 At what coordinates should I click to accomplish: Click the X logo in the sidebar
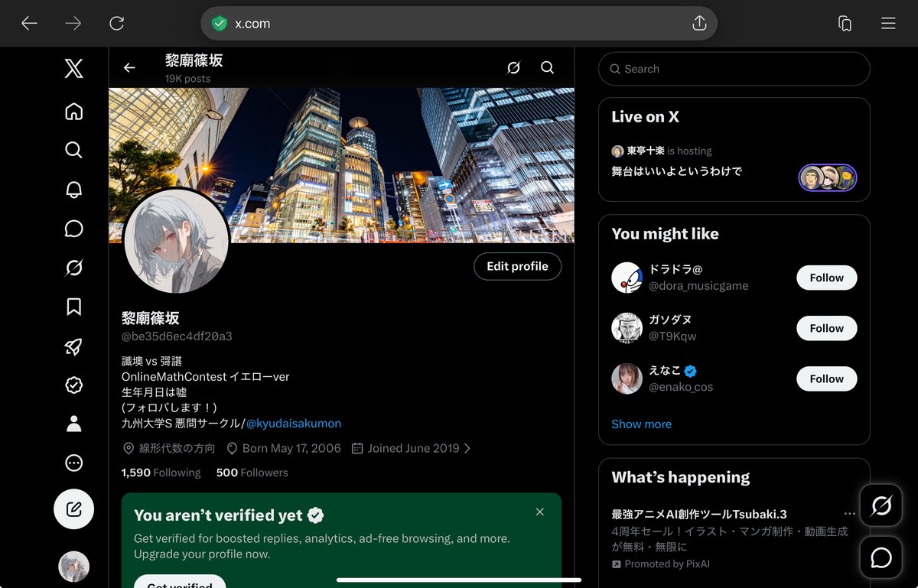pyautogui.click(x=73, y=70)
